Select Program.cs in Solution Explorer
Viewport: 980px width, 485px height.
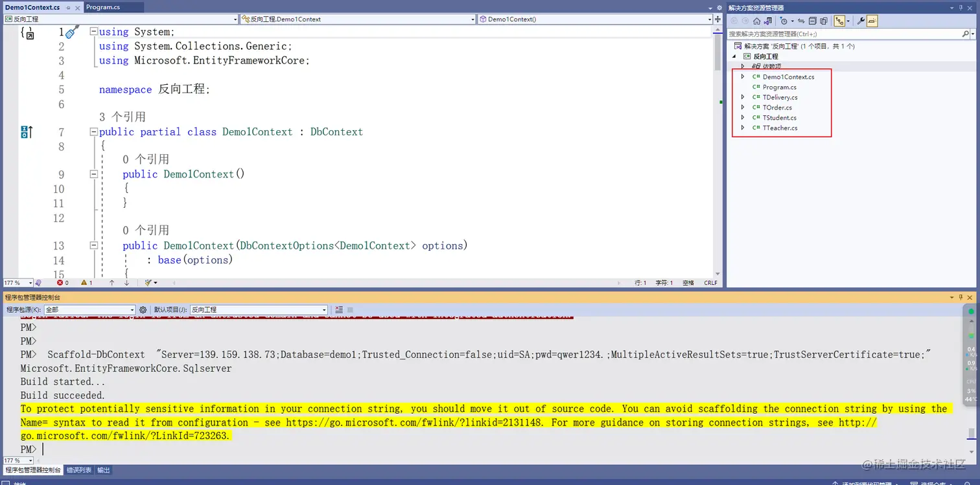780,87
